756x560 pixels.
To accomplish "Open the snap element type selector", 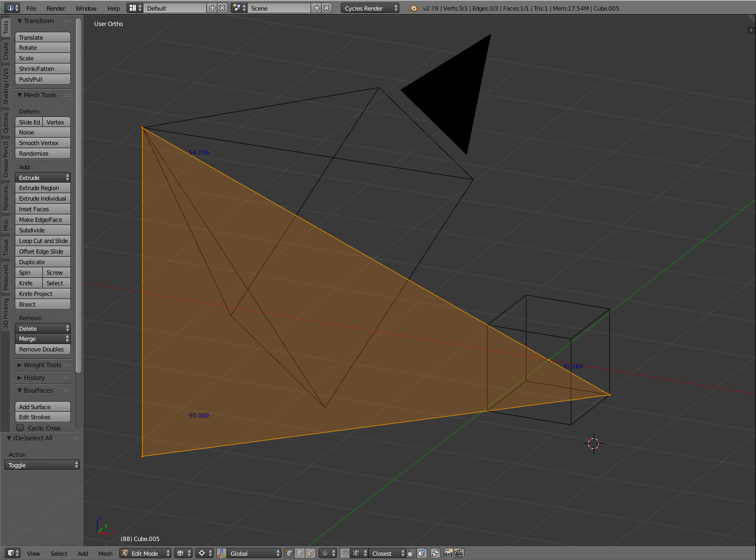I will tap(359, 553).
